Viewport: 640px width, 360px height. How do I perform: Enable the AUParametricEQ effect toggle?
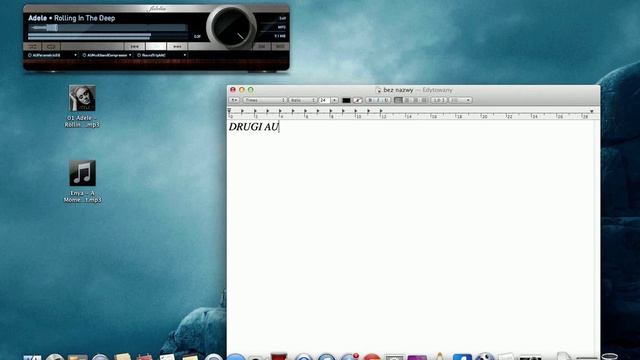click(30, 55)
